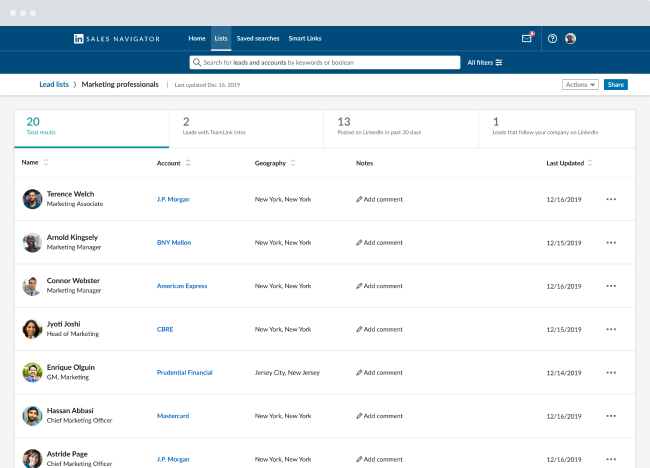
Task: Click the Share button
Action: (616, 85)
